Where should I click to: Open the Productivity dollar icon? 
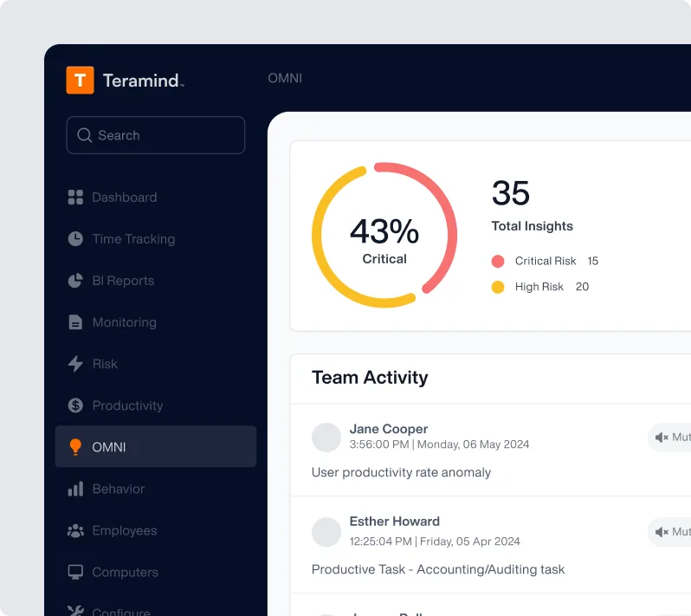(75, 405)
